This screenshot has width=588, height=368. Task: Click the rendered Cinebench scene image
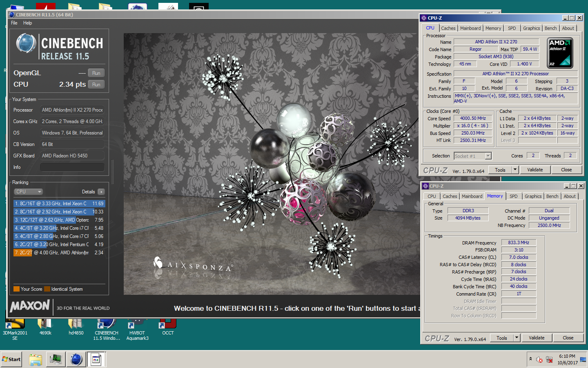[x=272, y=164]
